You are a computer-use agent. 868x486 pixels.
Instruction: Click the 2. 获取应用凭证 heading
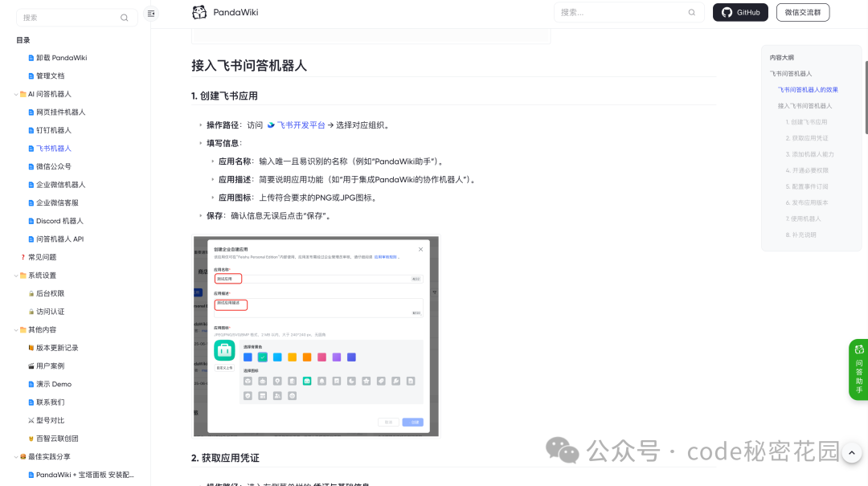tap(225, 458)
